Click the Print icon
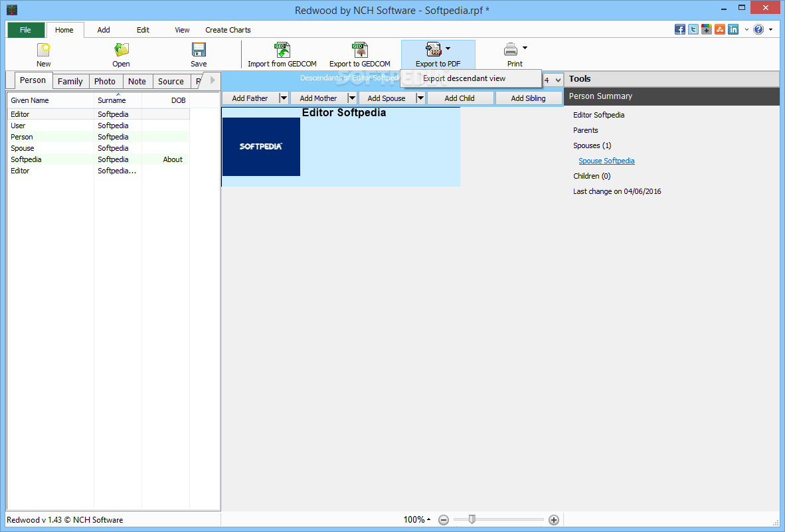Viewport: 785px width, 532px height. (x=511, y=50)
